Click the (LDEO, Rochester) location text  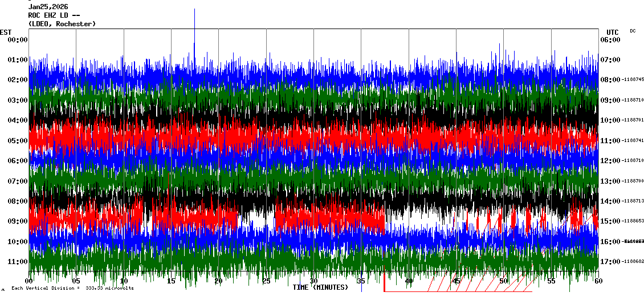tap(62, 24)
